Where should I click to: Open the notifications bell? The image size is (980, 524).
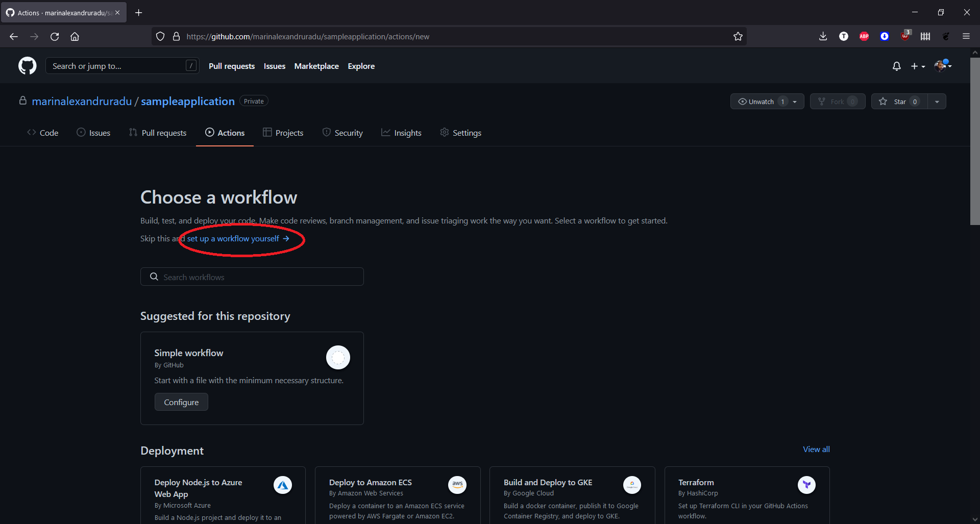click(896, 66)
